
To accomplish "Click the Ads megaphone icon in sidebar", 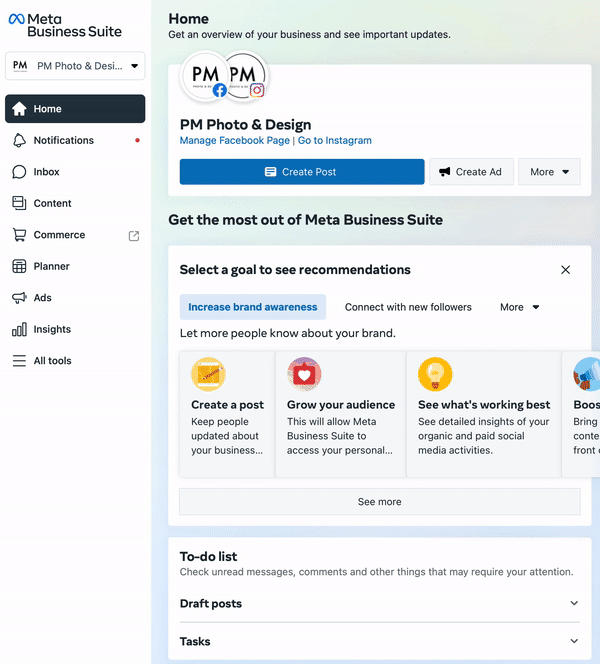I will [x=19, y=298].
